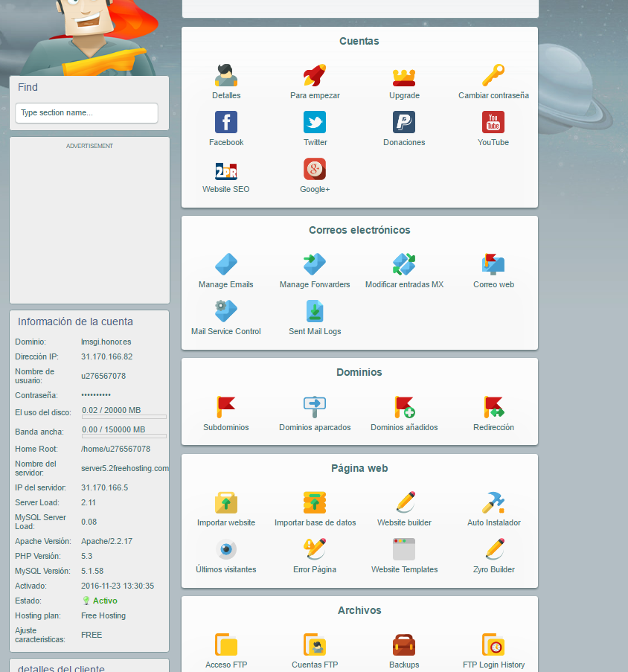Select Cambiar contraseña key icon
628x672 pixels.
click(493, 76)
